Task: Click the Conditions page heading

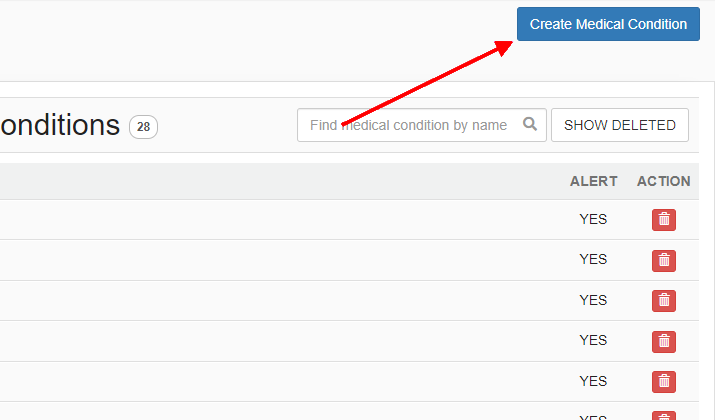Action: [60, 125]
